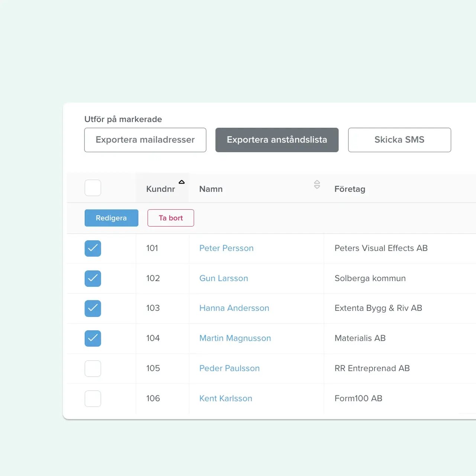Viewport: 476px width, 476px height.
Task: Open Martin Magnusson's customer page
Action: click(x=235, y=338)
